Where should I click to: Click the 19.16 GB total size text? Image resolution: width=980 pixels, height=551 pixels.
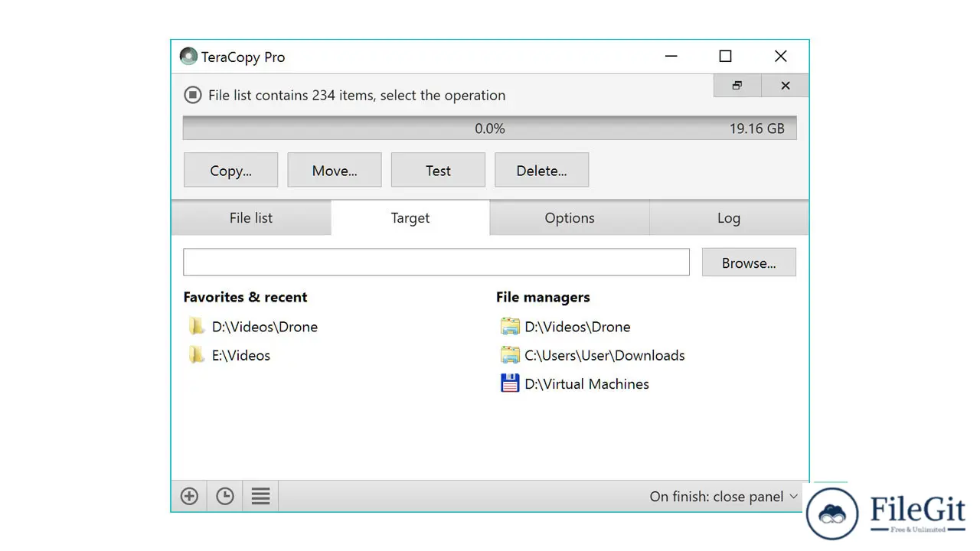[x=756, y=129]
